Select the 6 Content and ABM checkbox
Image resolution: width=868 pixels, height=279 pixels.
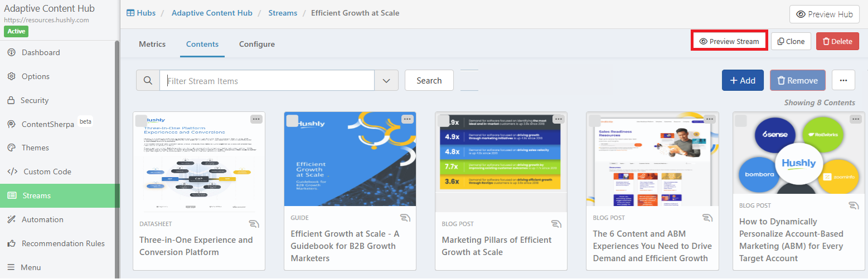[x=594, y=121]
